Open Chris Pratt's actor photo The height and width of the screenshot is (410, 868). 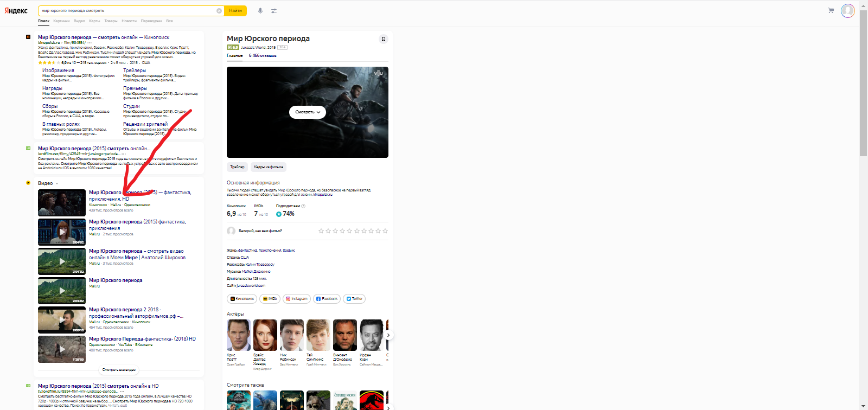(x=238, y=335)
